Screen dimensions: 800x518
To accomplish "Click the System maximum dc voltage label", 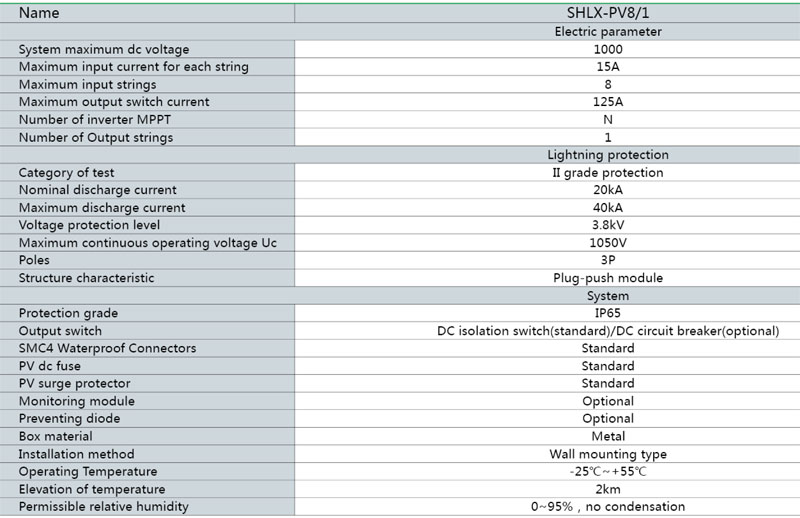I will pos(103,49).
